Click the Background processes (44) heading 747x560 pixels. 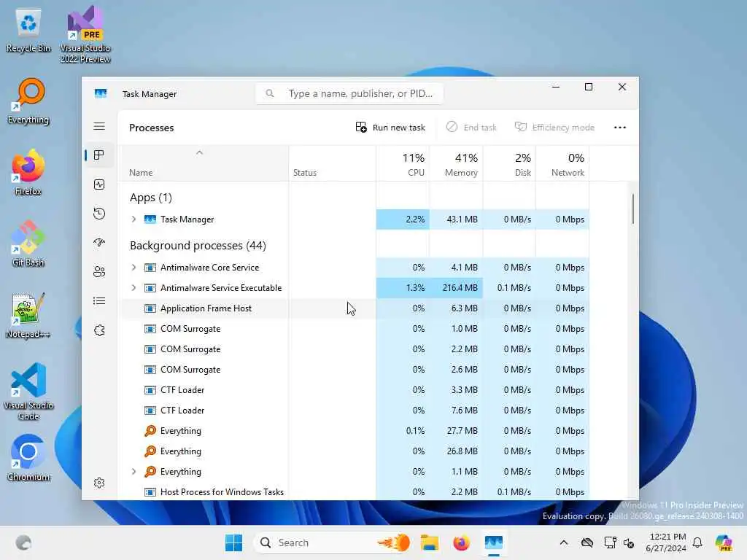(x=198, y=245)
